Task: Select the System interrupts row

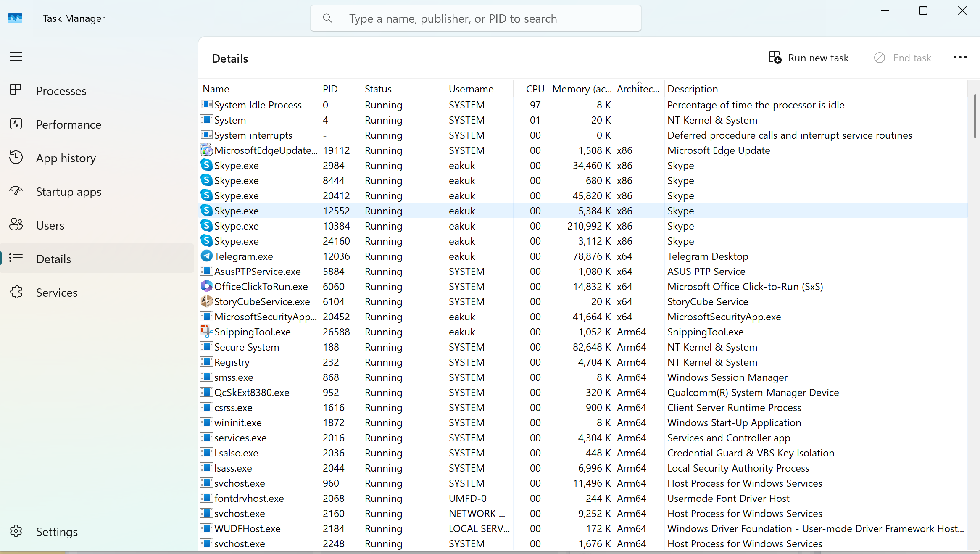Action: point(583,135)
